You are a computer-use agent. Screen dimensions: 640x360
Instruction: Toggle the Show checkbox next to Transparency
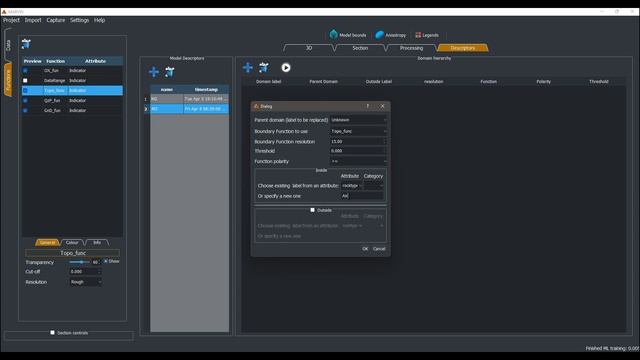pyautogui.click(x=106, y=261)
